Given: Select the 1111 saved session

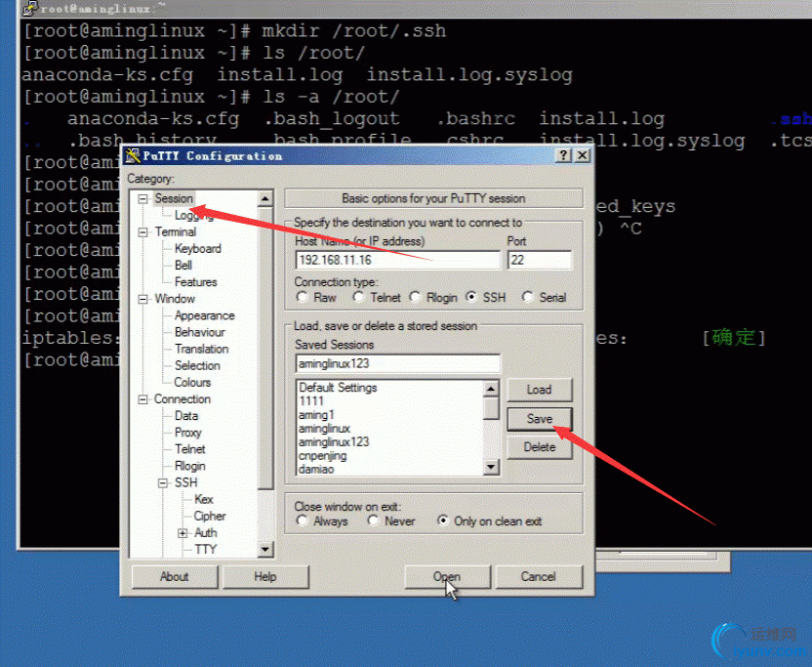Looking at the screenshot, I should point(311,401).
